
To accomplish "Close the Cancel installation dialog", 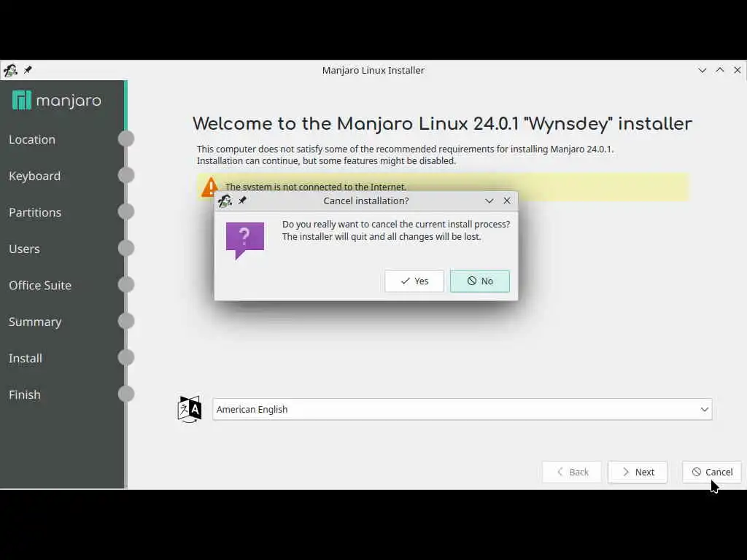I will pyautogui.click(x=507, y=201).
